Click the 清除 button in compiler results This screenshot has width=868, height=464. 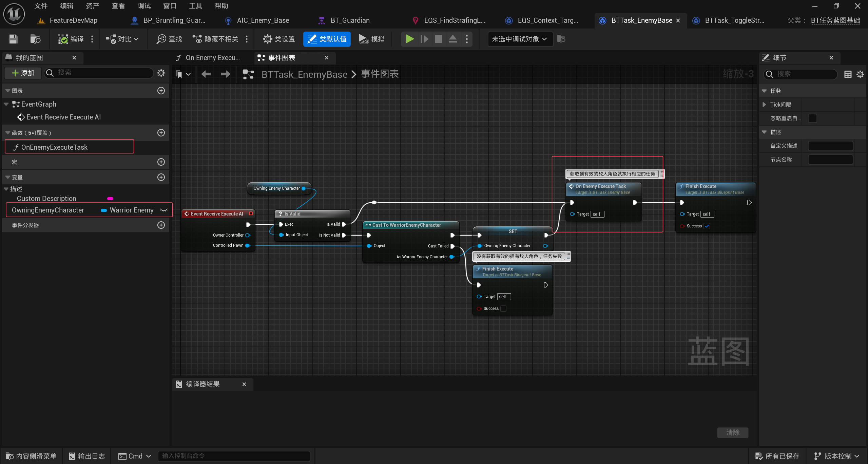[x=732, y=432]
